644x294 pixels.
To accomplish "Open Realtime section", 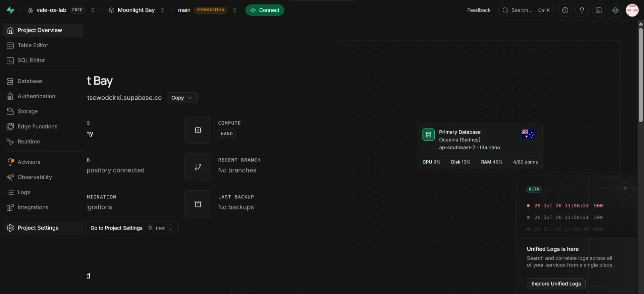I will point(44,142).
